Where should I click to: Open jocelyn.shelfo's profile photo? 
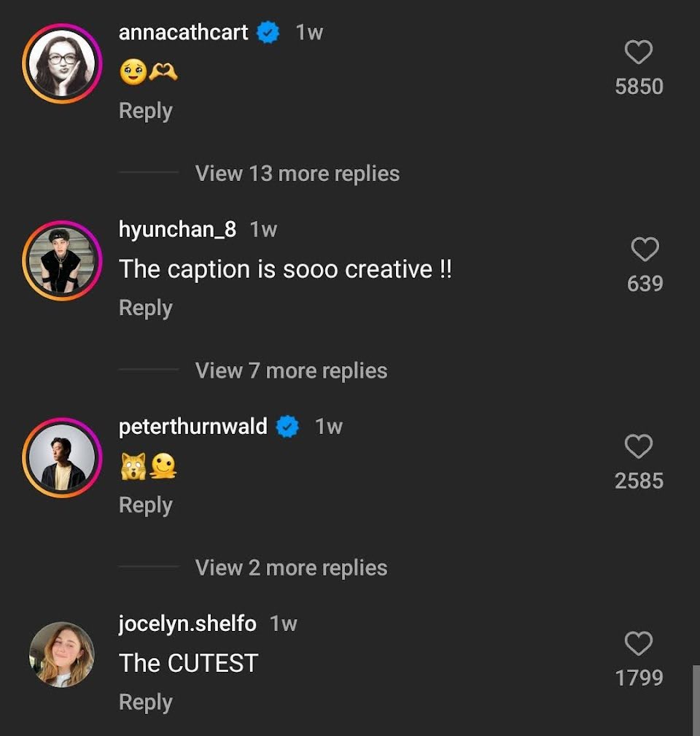(x=61, y=654)
